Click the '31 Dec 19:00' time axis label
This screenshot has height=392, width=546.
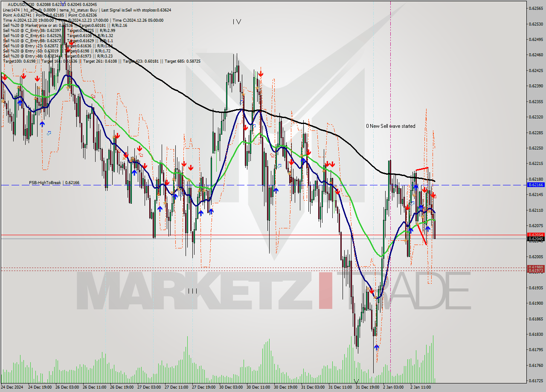[368, 387]
